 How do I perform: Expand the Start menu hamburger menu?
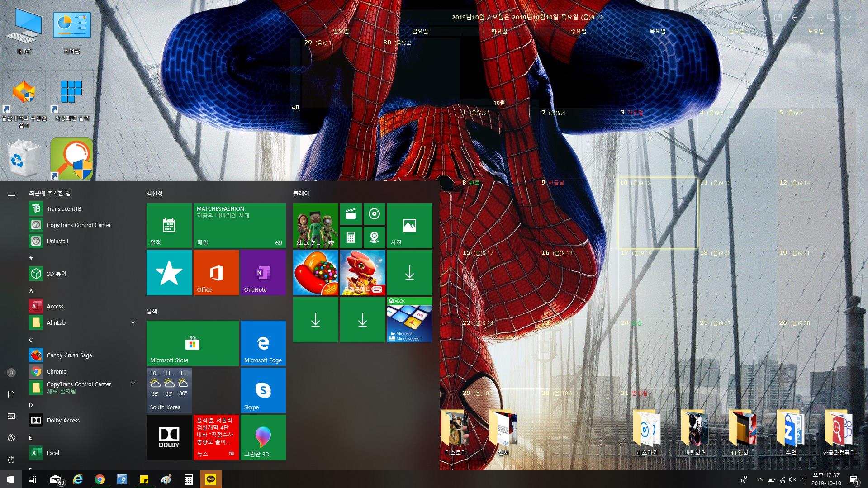[x=11, y=194]
